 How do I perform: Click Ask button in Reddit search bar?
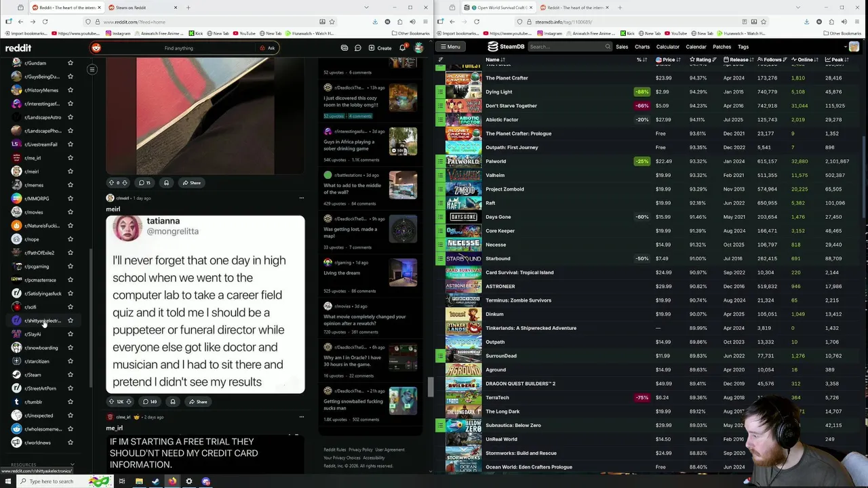(267, 48)
